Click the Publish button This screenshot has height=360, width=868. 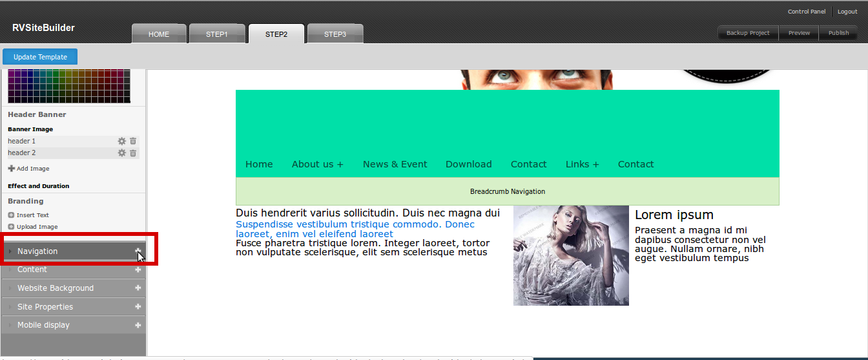click(x=838, y=33)
